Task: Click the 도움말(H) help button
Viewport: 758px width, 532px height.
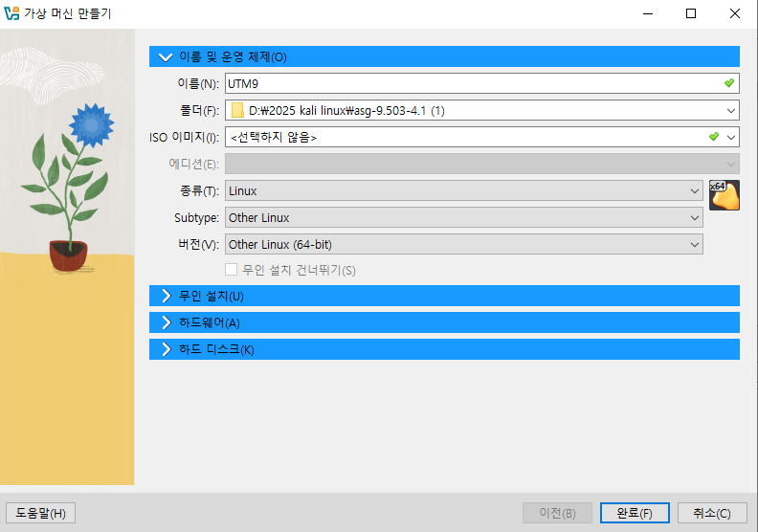Action: pyautogui.click(x=40, y=513)
